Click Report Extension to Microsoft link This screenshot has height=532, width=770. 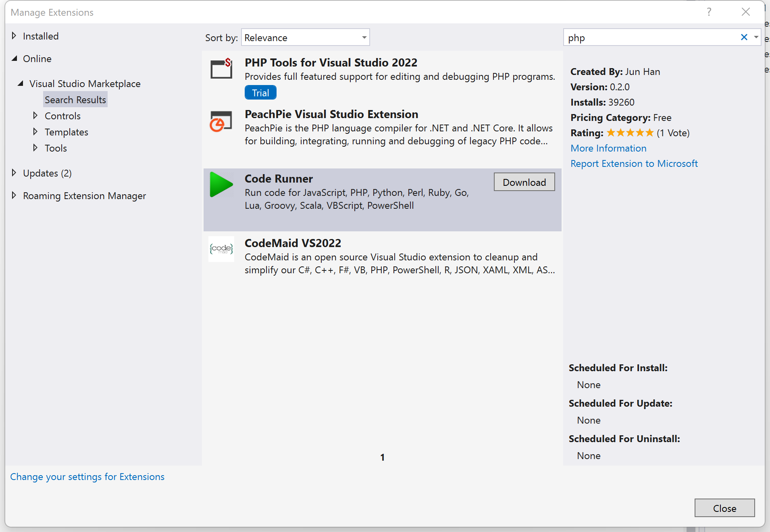pyautogui.click(x=634, y=163)
